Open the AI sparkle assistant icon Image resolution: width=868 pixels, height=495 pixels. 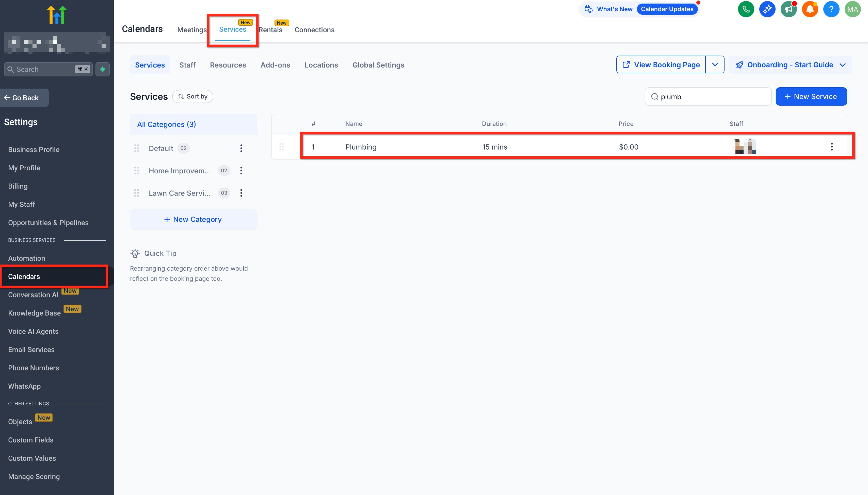coord(767,9)
